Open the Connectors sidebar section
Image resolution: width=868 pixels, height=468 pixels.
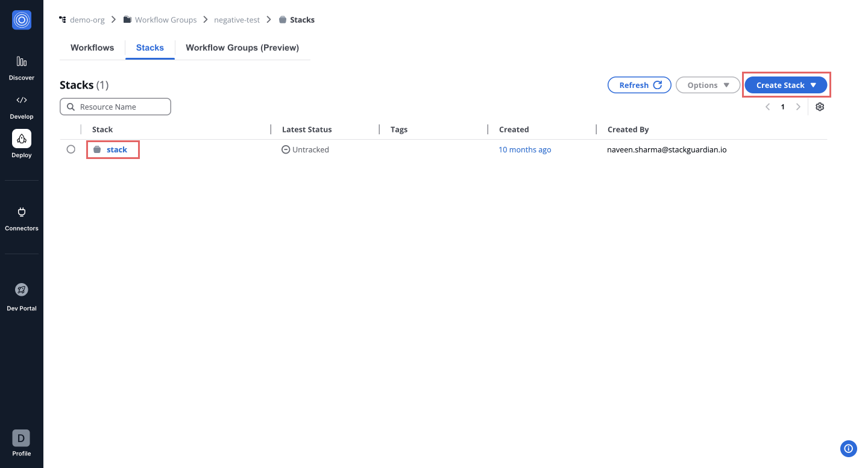pyautogui.click(x=22, y=219)
